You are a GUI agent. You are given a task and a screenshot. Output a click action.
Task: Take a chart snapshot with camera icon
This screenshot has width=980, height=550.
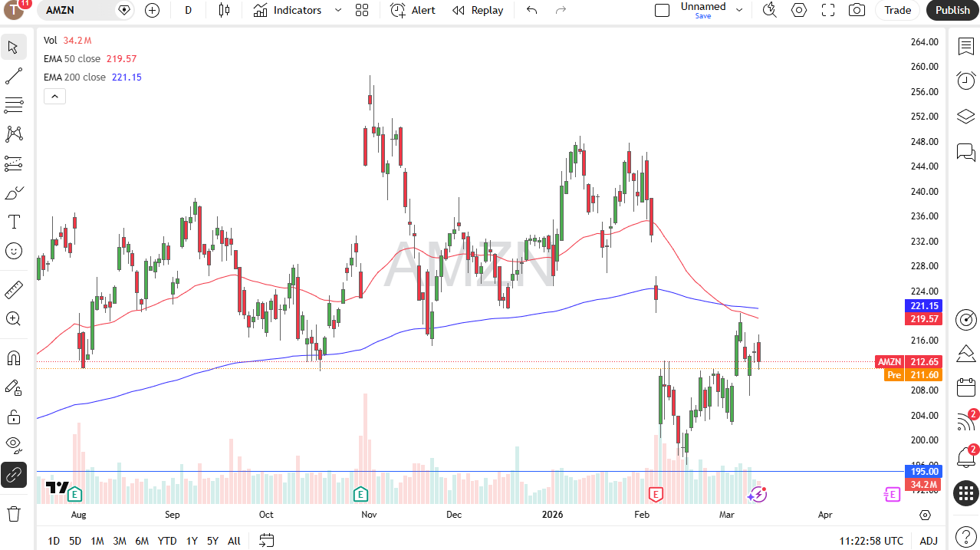tap(857, 10)
